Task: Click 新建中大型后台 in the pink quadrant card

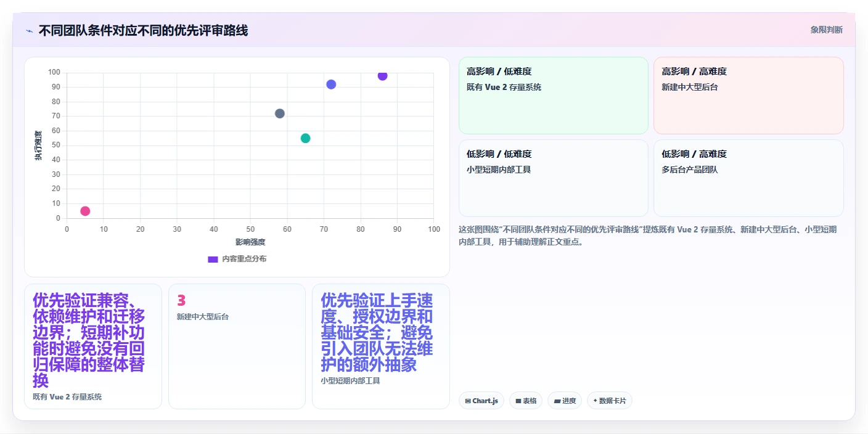Action: coord(690,87)
